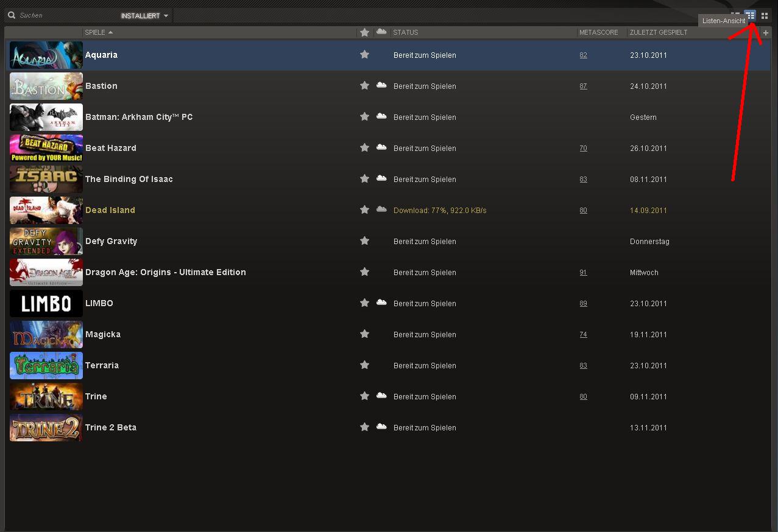This screenshot has width=778, height=532.
Task: Toggle favorite star for Defy Gravity
Action: point(364,241)
